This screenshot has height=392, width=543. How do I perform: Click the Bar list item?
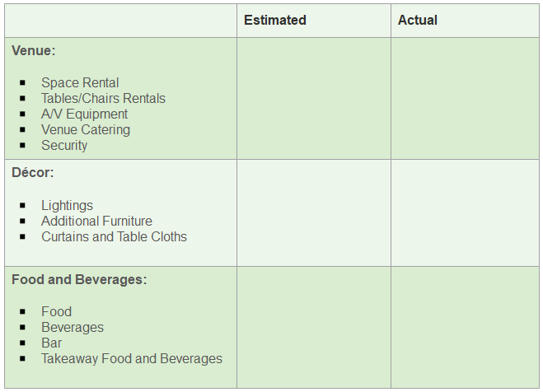click(x=52, y=343)
